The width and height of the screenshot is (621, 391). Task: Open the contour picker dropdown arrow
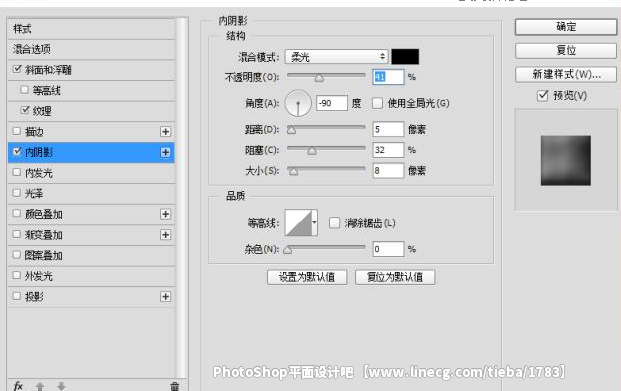314,223
